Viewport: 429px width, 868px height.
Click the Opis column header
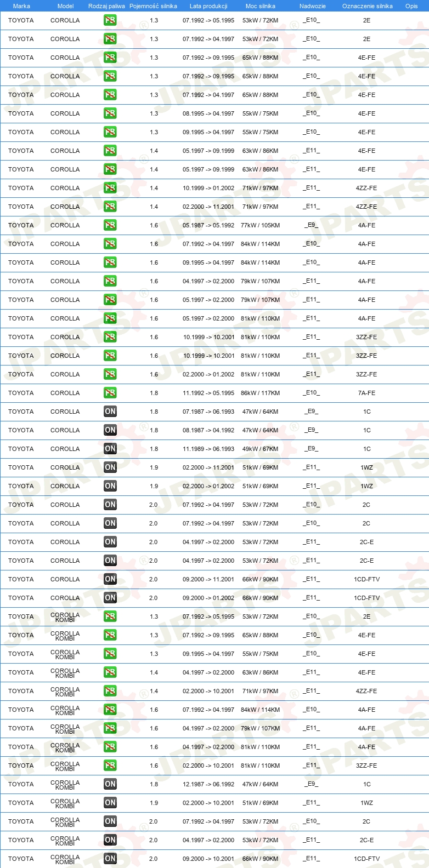click(411, 6)
